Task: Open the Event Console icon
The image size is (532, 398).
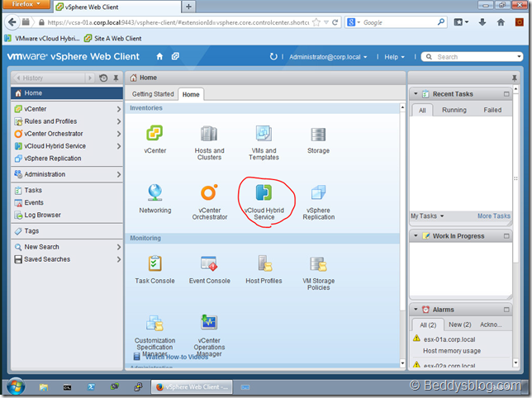Action: tap(209, 263)
